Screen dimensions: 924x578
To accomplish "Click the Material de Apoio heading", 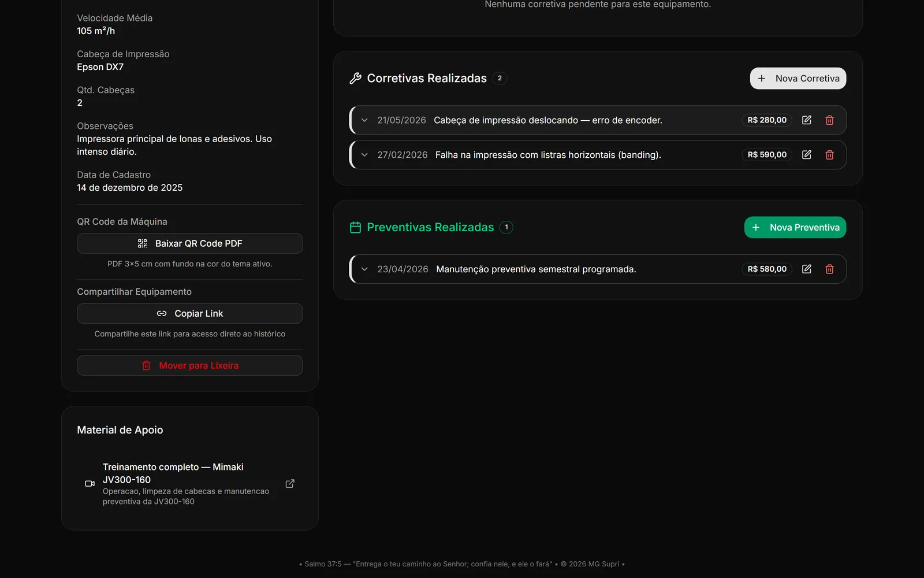I will pyautogui.click(x=120, y=430).
